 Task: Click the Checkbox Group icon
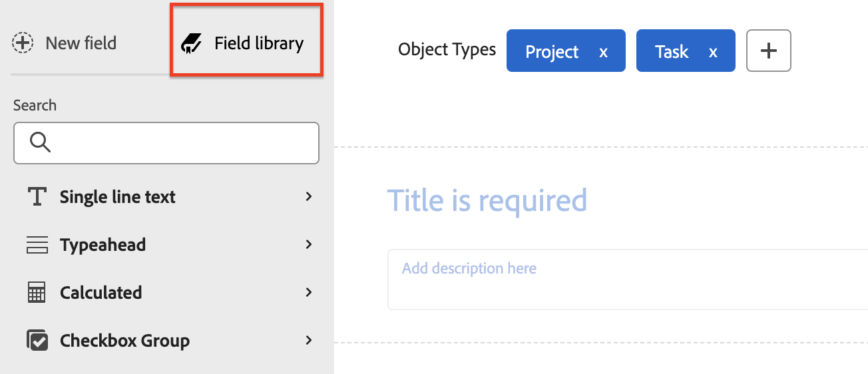(x=37, y=341)
